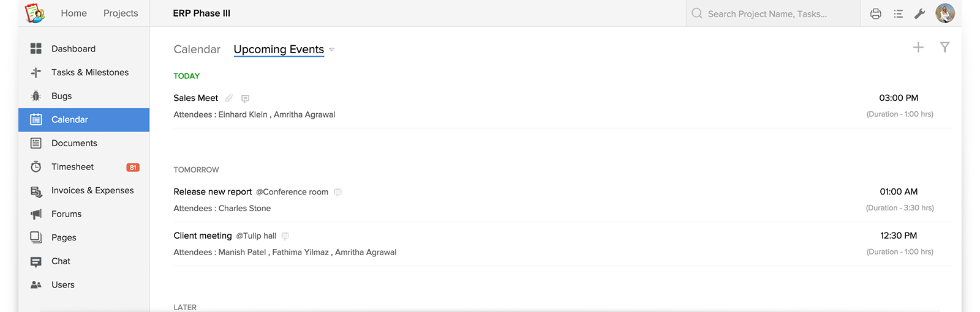Open the user profile avatar
Viewport: 980px width, 312px height.
tap(945, 13)
